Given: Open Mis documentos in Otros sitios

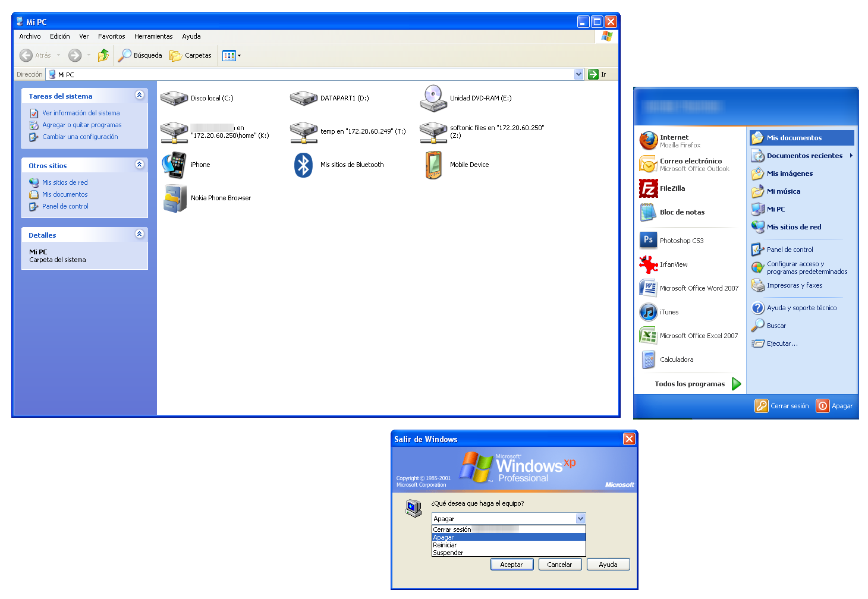Looking at the screenshot, I should (x=65, y=194).
